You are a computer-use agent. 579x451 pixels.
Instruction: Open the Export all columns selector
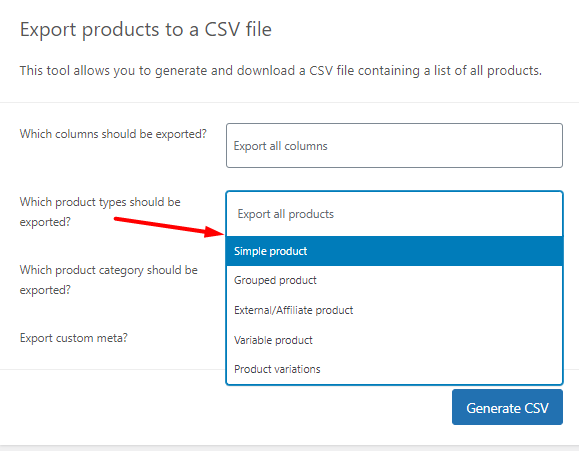pyautogui.click(x=394, y=146)
